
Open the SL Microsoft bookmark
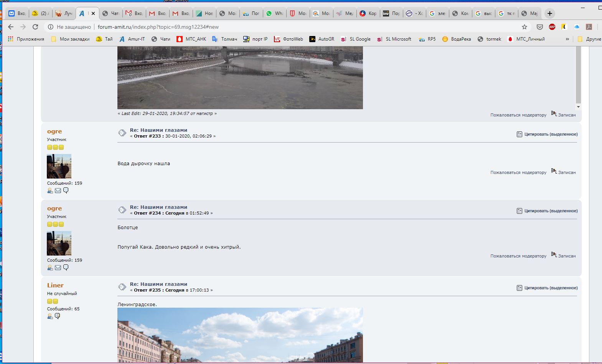(394, 39)
